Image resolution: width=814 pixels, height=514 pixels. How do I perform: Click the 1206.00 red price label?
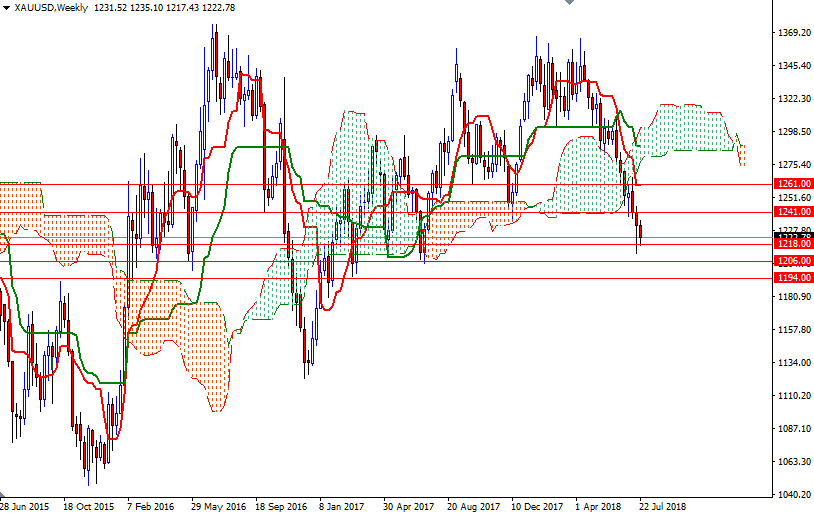pyautogui.click(x=792, y=261)
